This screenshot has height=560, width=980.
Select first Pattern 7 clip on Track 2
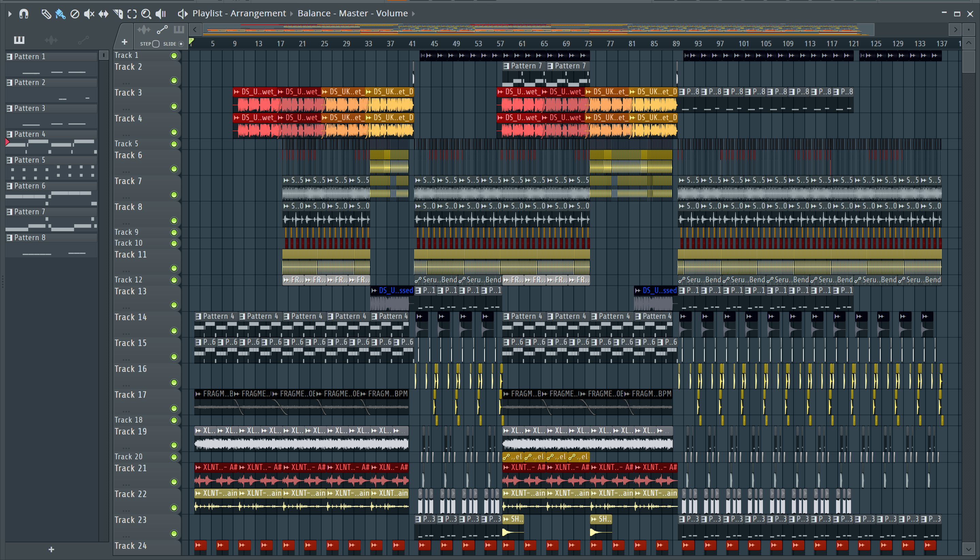(x=524, y=74)
